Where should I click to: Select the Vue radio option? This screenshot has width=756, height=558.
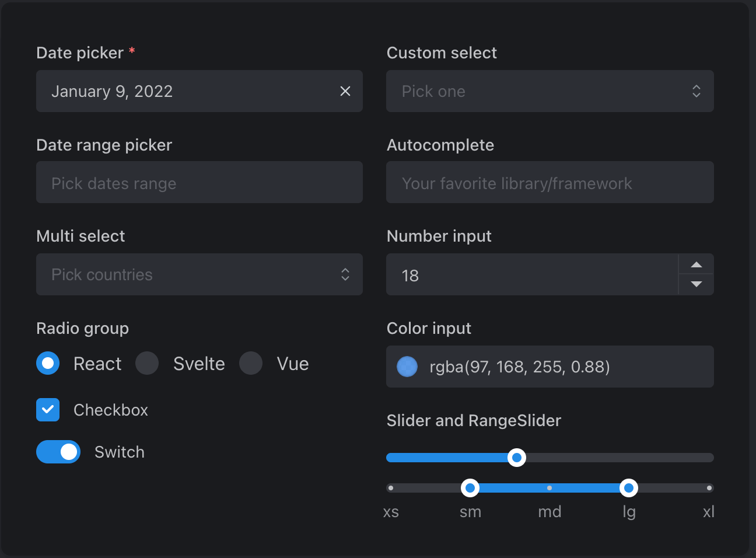pos(251,363)
